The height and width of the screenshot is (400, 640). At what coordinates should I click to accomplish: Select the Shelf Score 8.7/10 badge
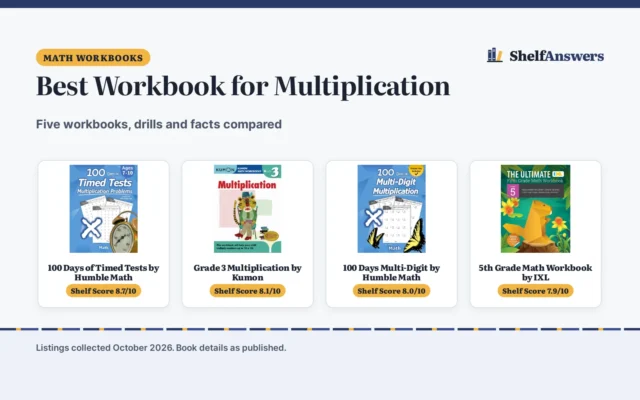[103, 291]
